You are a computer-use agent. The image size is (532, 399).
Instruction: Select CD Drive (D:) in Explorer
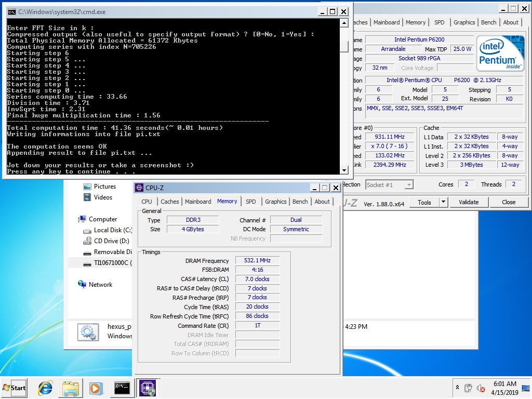pyautogui.click(x=106, y=241)
